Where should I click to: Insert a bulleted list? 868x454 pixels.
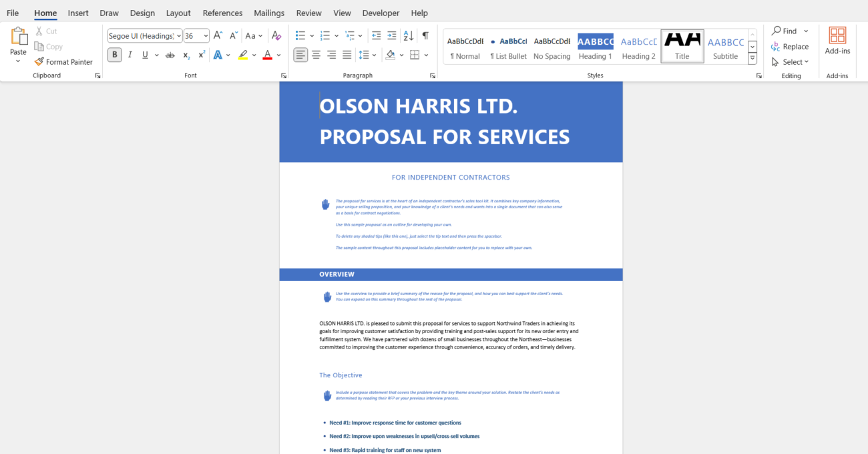click(300, 36)
